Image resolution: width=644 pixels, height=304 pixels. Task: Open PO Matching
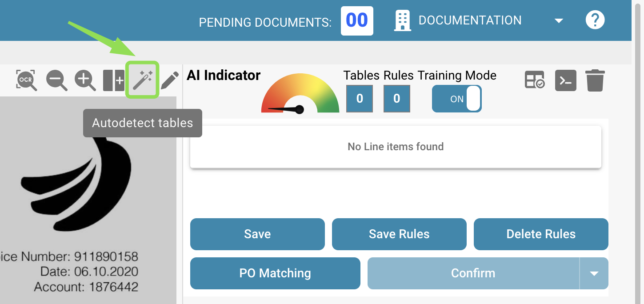[x=275, y=273]
